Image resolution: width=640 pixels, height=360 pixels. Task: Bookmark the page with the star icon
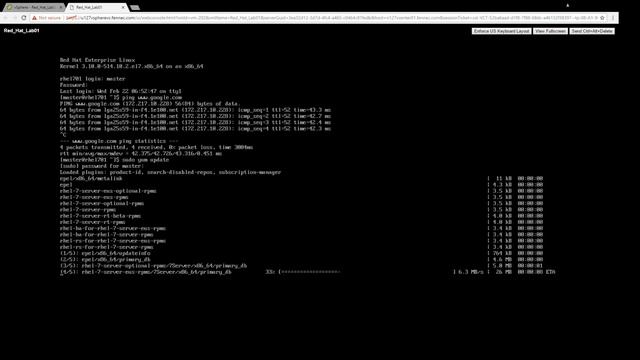pos(602,18)
